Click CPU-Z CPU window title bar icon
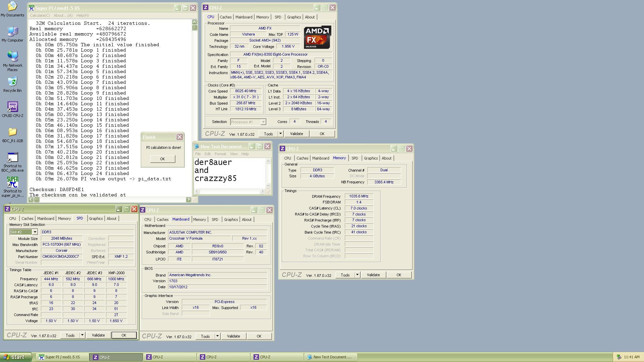 click(x=206, y=7)
